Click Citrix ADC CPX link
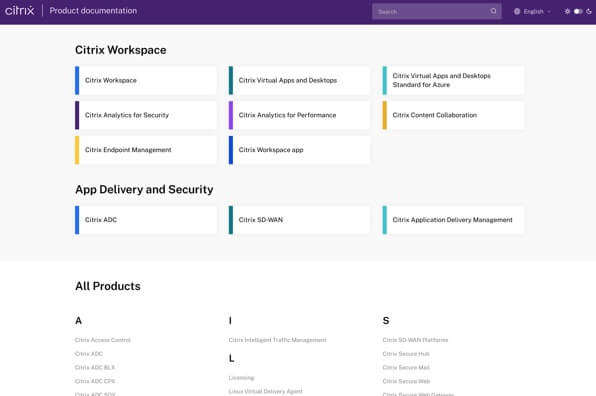596x396 pixels. (x=95, y=381)
